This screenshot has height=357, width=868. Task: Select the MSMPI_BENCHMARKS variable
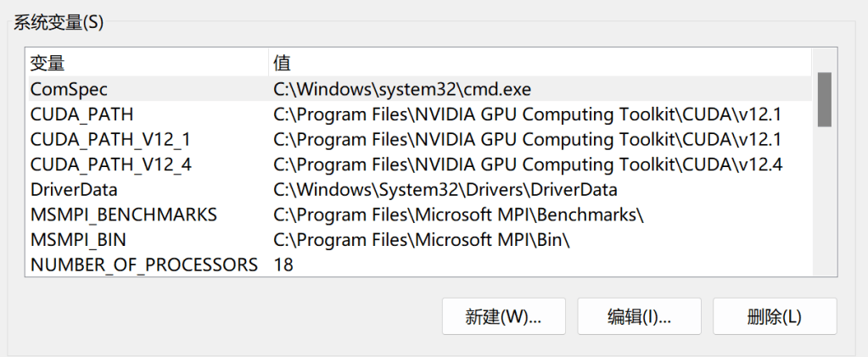(124, 215)
